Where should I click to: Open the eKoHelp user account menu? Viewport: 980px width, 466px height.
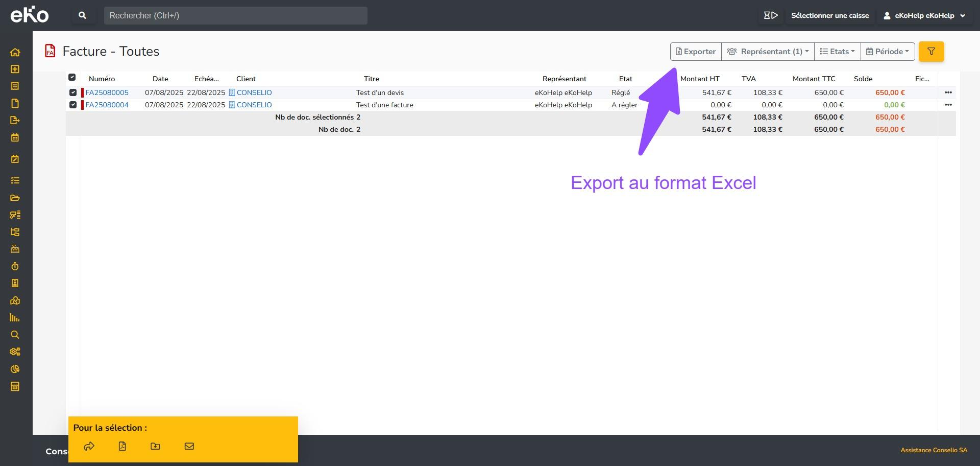tap(924, 15)
